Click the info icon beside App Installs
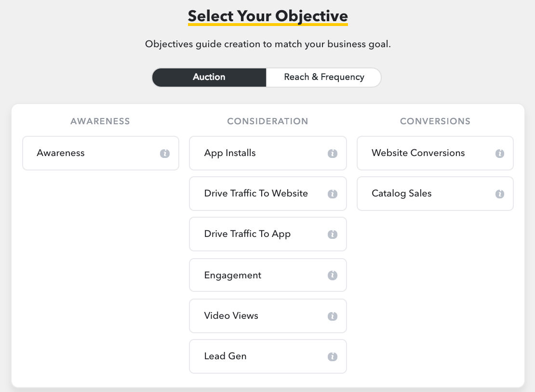Image resolution: width=535 pixels, height=392 pixels. tap(332, 154)
